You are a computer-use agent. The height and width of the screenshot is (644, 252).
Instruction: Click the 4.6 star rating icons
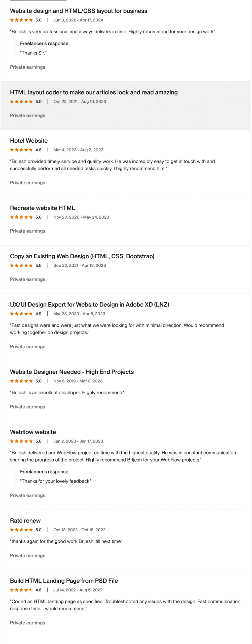coord(21,590)
